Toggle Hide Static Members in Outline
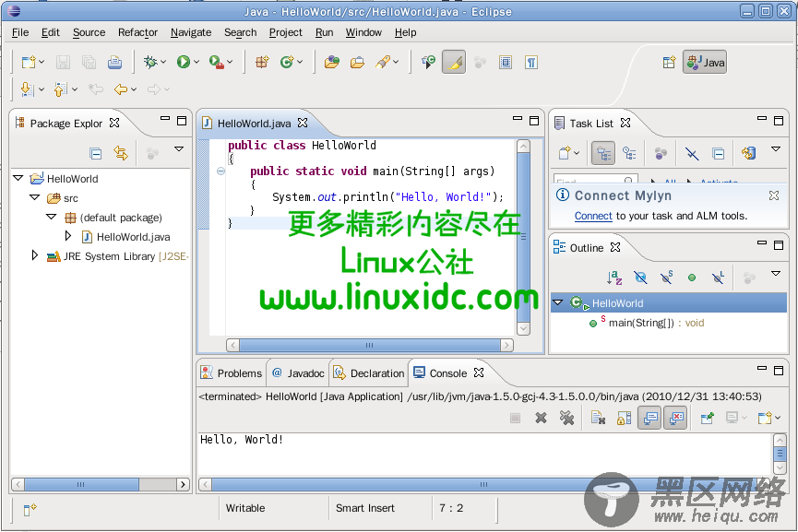 click(x=666, y=278)
